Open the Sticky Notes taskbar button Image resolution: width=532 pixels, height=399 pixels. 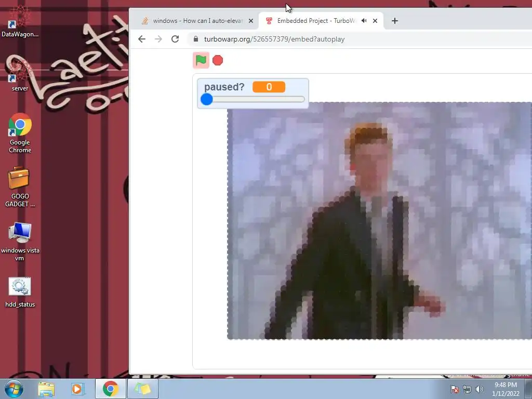pos(142,389)
